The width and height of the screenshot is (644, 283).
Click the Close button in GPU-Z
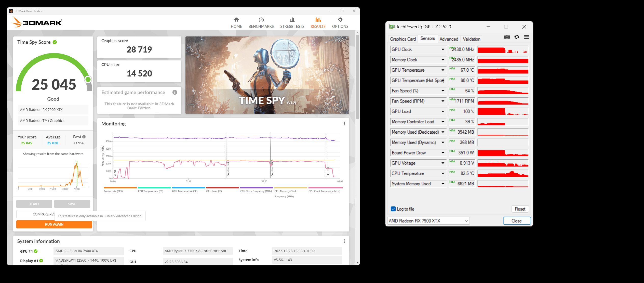click(x=517, y=221)
